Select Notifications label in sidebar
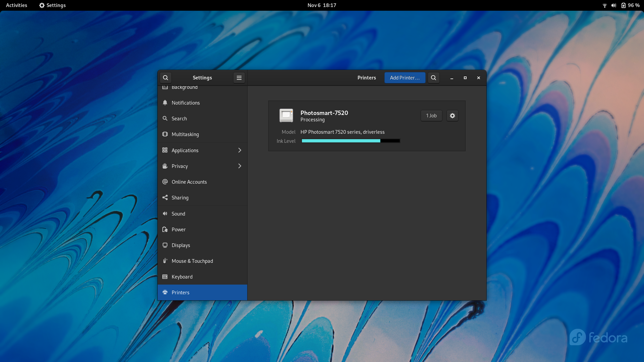The height and width of the screenshot is (362, 644). point(186,103)
